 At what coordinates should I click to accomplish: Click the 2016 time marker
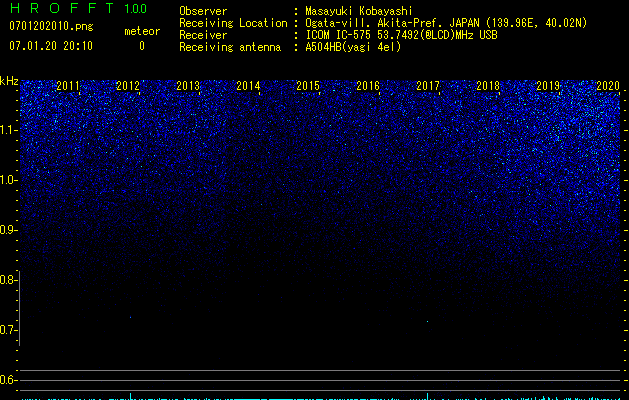pos(368,85)
